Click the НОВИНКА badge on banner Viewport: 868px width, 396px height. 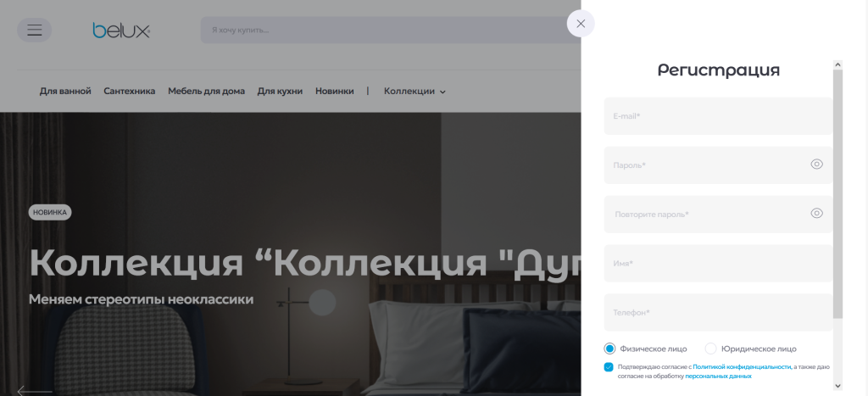pyautogui.click(x=50, y=212)
